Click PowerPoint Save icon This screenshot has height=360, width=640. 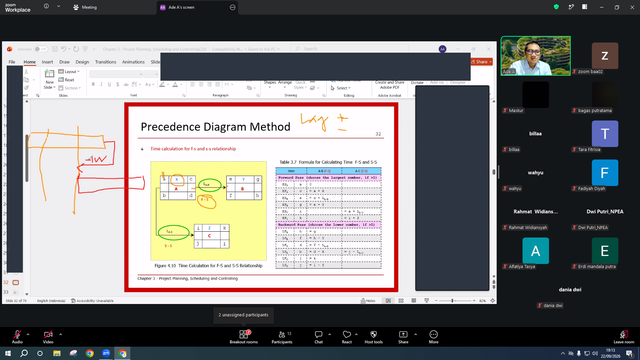(55, 49)
